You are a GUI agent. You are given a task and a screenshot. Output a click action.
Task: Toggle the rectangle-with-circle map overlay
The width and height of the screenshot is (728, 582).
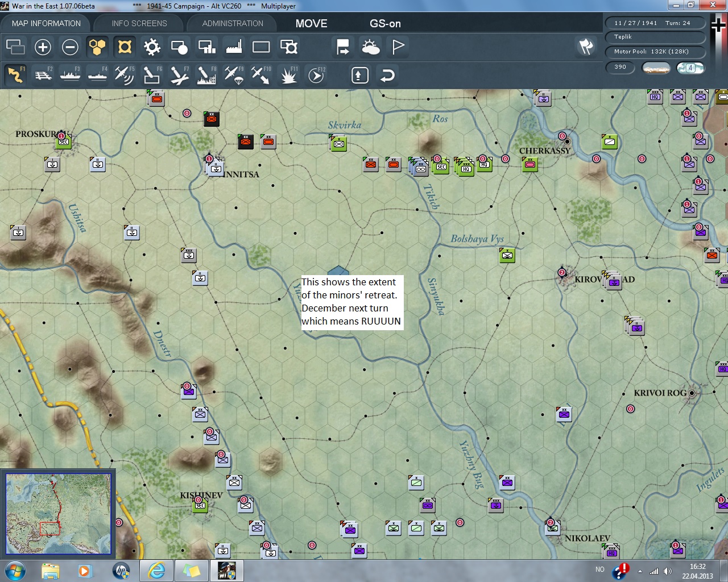[x=179, y=47]
